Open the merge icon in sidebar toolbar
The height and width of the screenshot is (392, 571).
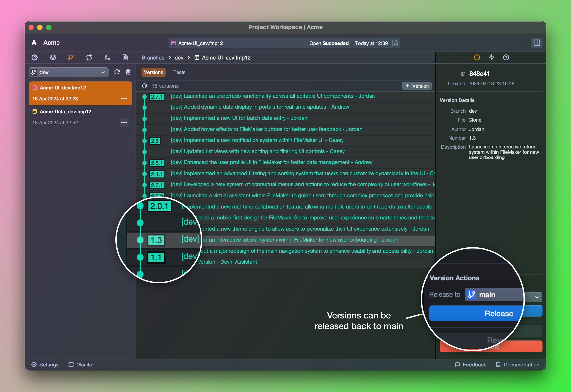pyautogui.click(x=107, y=57)
